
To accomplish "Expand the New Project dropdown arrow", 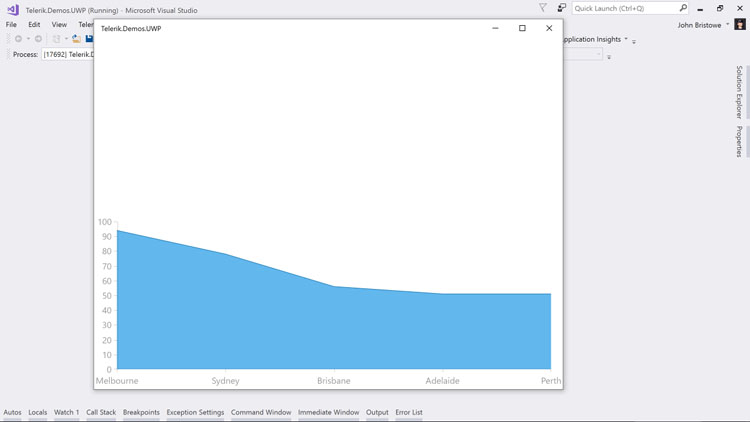I will pos(66,39).
